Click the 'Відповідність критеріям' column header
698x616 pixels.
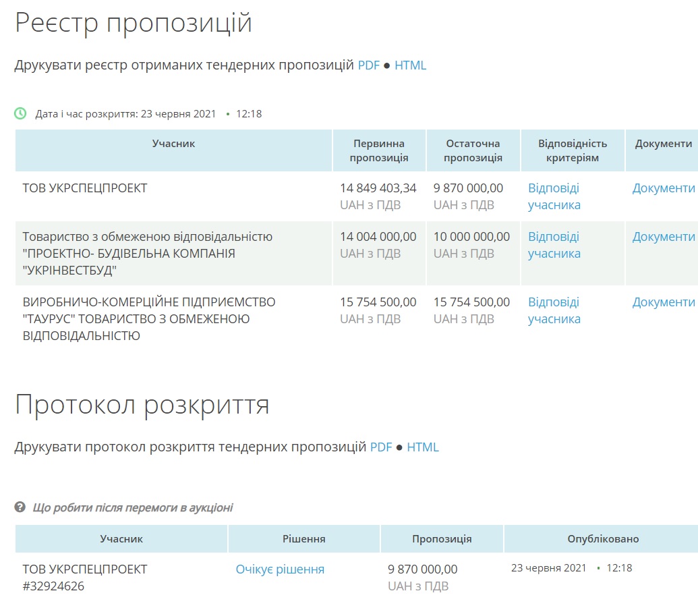coord(573,150)
